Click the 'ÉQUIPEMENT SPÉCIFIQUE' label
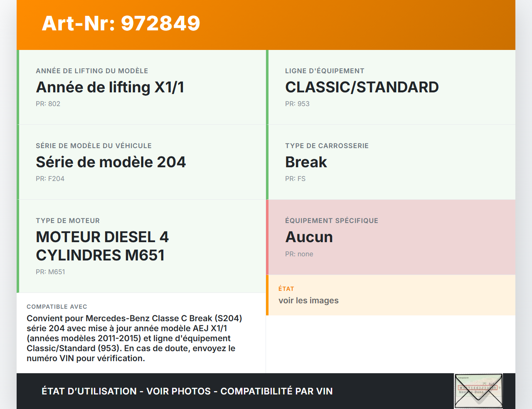 point(332,221)
